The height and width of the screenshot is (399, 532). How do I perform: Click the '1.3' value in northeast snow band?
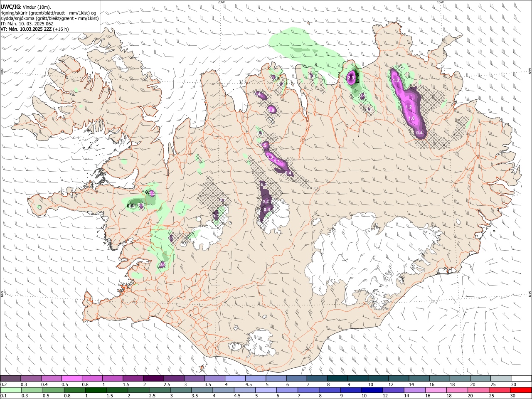coord(396,80)
